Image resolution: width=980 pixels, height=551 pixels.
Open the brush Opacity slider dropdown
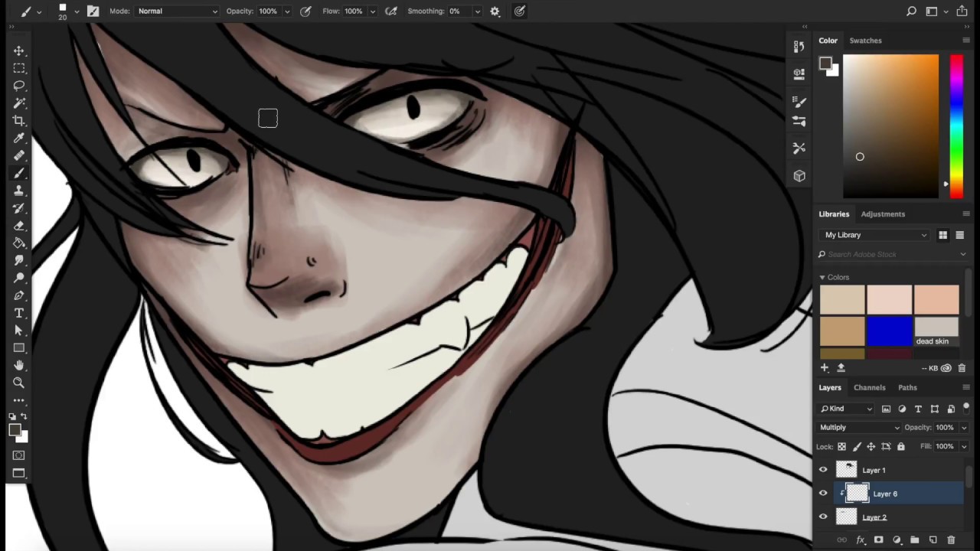pyautogui.click(x=287, y=11)
